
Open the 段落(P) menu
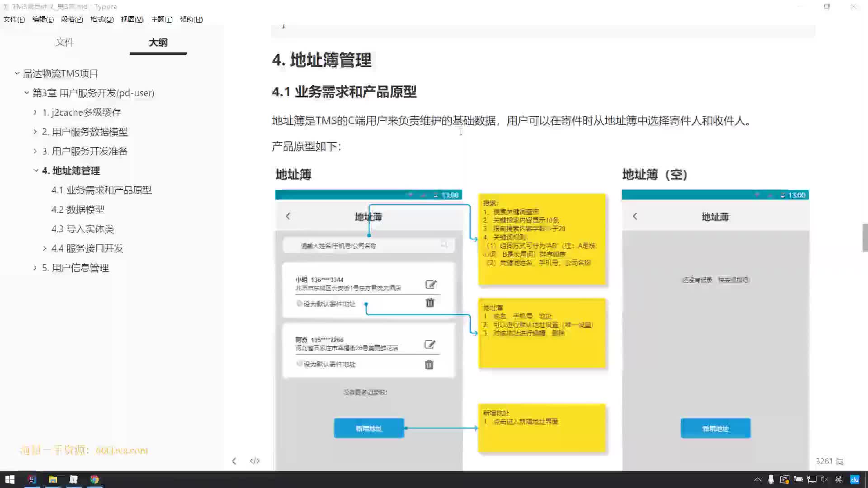[72, 19]
